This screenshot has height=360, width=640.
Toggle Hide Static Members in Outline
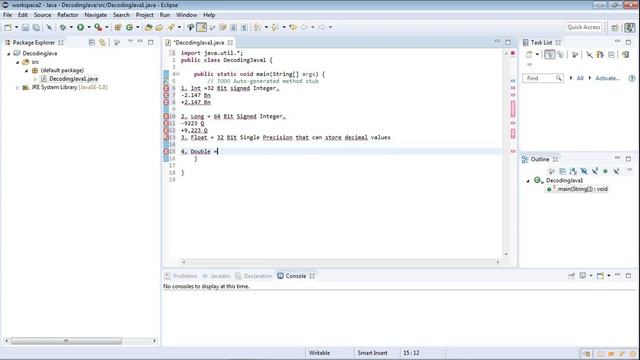click(x=595, y=171)
